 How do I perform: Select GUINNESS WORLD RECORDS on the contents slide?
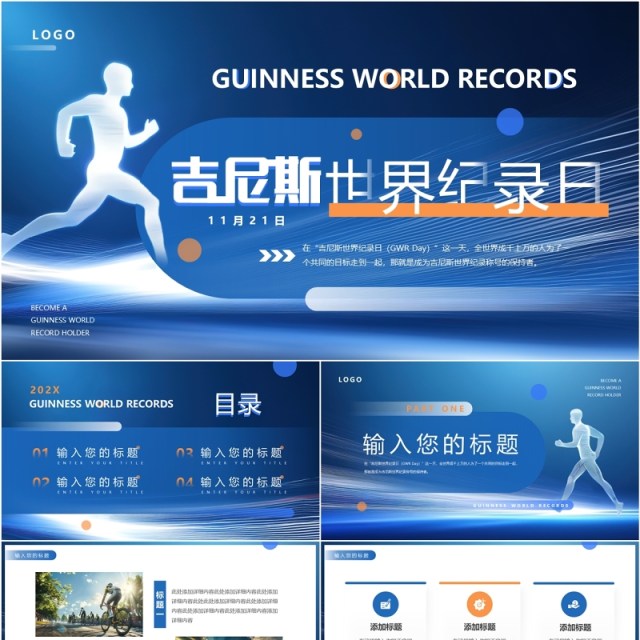pos(101,404)
